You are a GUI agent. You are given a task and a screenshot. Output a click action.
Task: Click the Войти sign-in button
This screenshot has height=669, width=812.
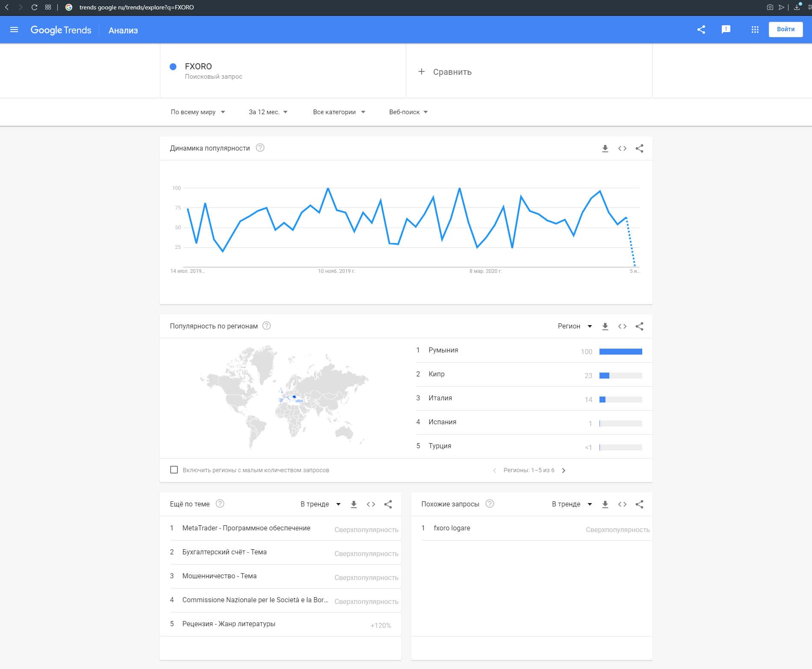coord(785,30)
